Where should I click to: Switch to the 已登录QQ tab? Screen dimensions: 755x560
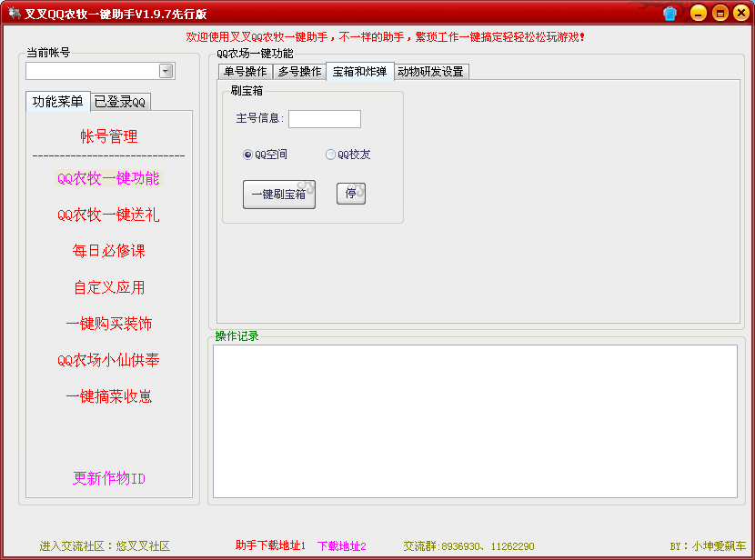[120, 102]
